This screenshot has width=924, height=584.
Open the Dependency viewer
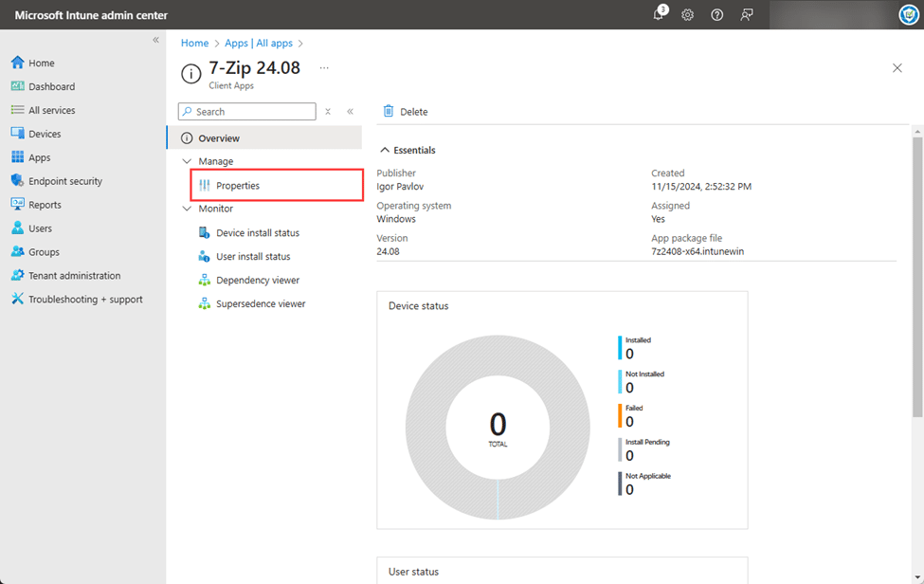coord(257,281)
